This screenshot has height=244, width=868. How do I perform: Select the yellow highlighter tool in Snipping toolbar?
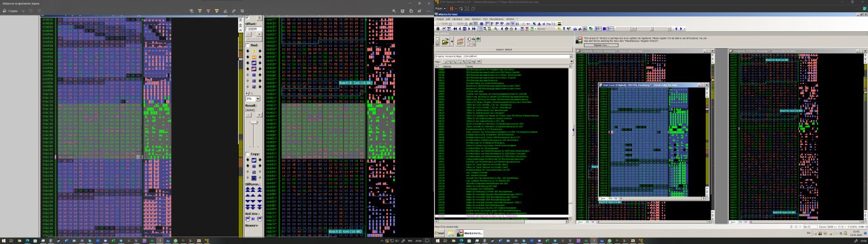tap(217, 11)
